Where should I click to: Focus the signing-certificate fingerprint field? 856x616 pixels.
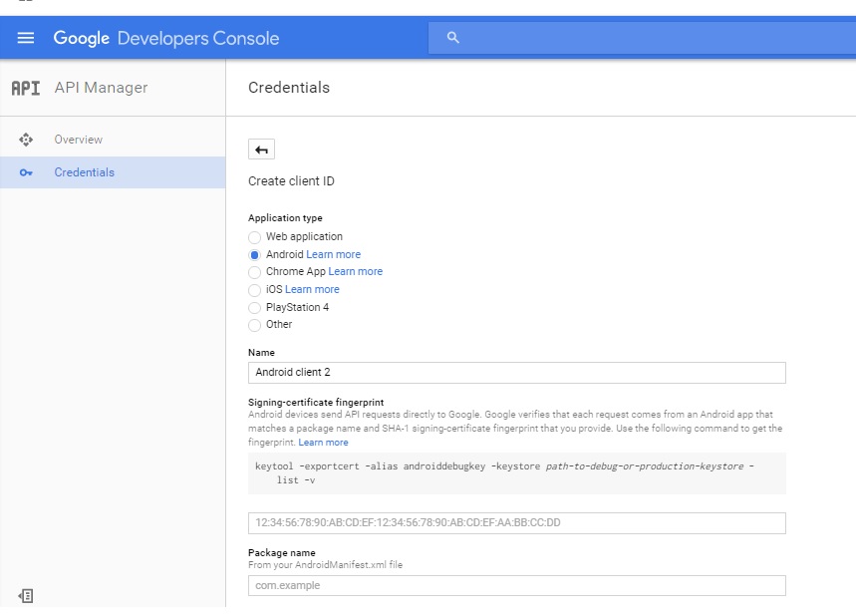[516, 523]
